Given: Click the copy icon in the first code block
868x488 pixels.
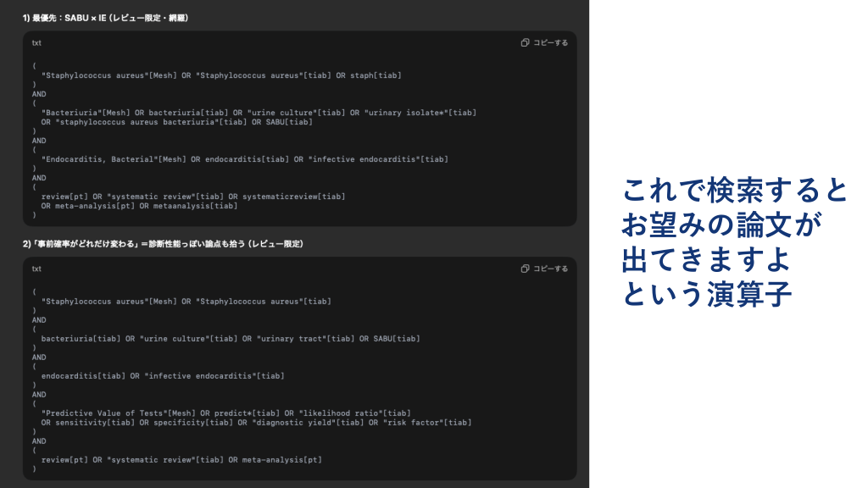Looking at the screenshot, I should click(x=526, y=42).
